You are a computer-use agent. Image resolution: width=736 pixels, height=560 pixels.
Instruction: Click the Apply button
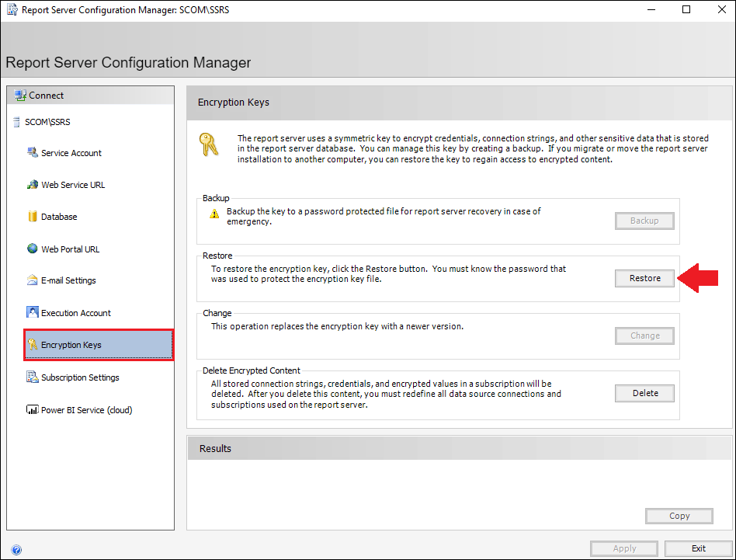624,548
